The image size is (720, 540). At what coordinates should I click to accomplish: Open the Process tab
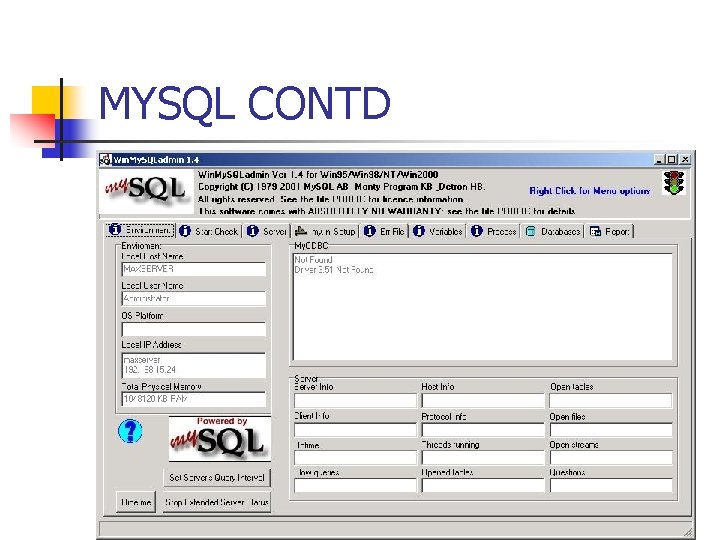[494, 231]
